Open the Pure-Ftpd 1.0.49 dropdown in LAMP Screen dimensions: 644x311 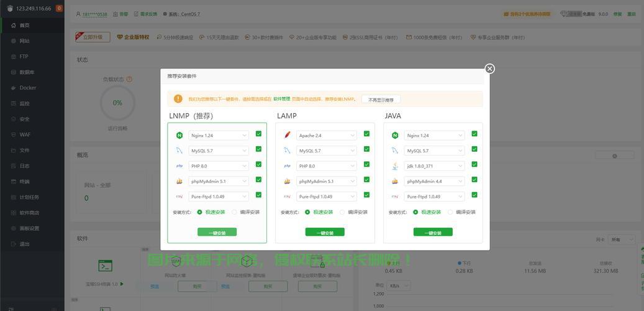point(327,196)
